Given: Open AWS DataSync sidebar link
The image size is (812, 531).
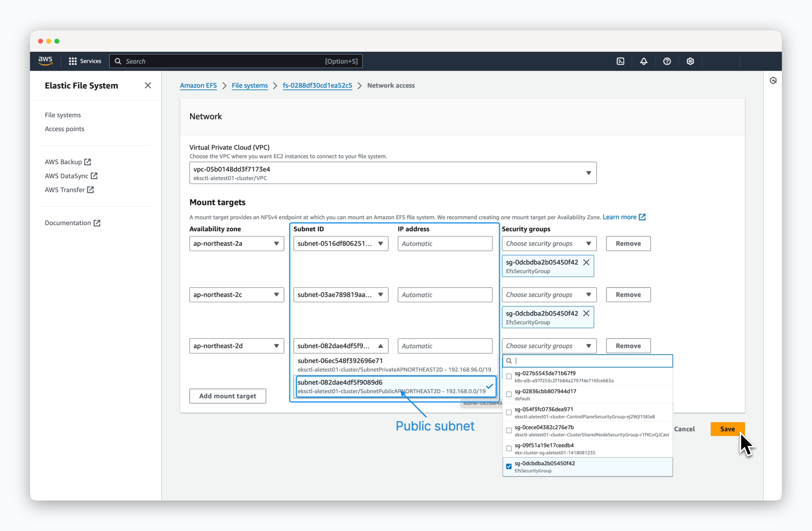Looking at the screenshot, I should pos(71,176).
